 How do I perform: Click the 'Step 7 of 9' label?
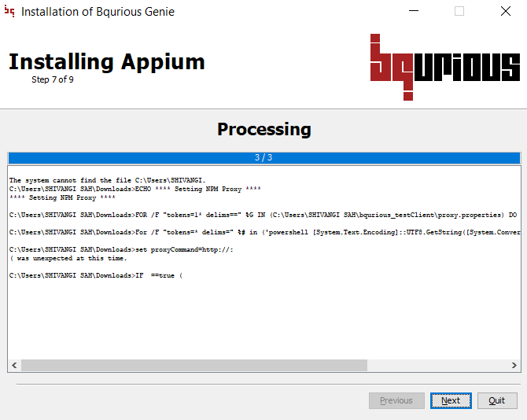53,79
